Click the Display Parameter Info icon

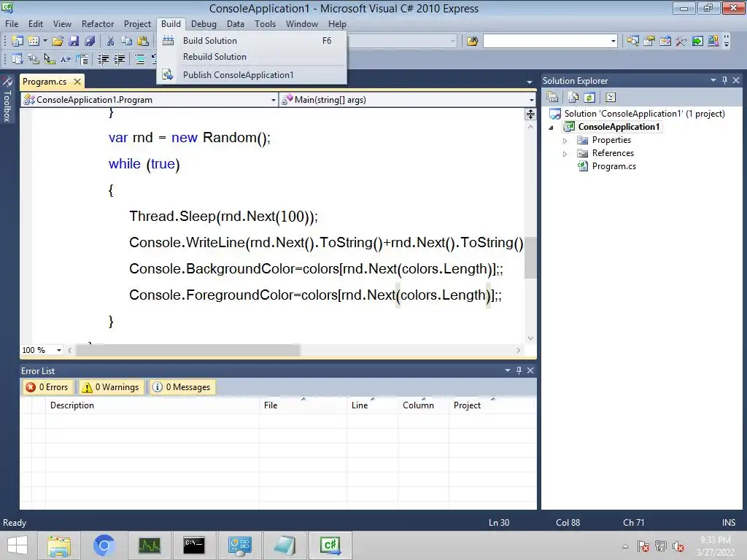[x=34, y=60]
